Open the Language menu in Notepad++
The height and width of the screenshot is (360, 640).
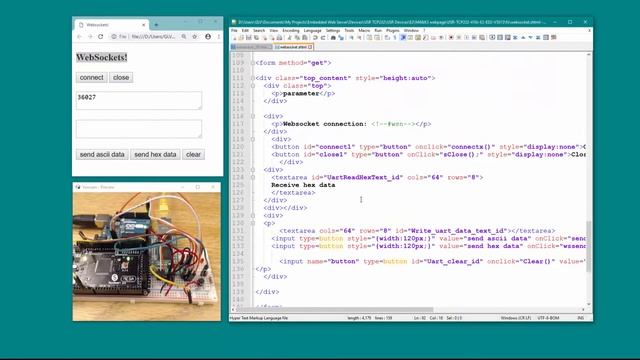coord(312,31)
